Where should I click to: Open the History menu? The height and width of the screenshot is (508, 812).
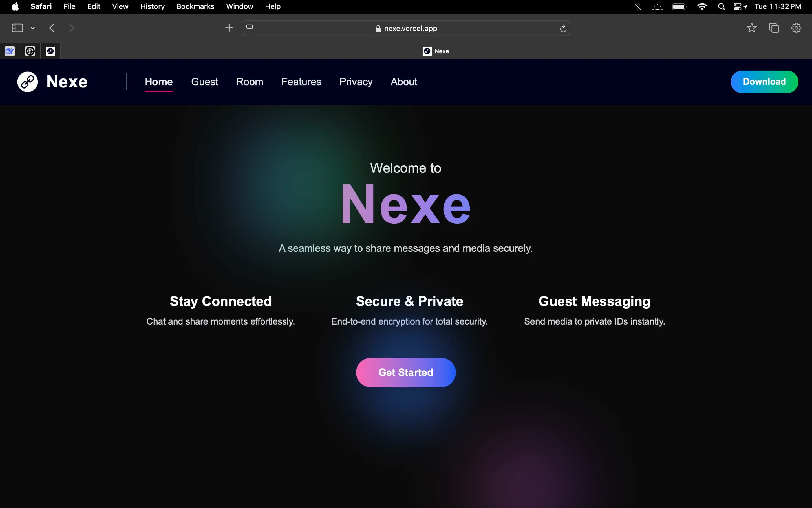[152, 6]
